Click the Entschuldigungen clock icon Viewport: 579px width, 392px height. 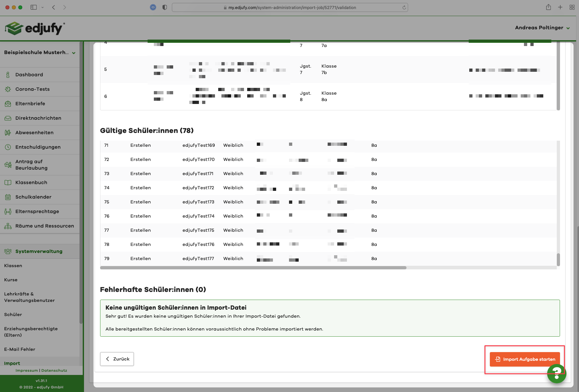point(8,147)
